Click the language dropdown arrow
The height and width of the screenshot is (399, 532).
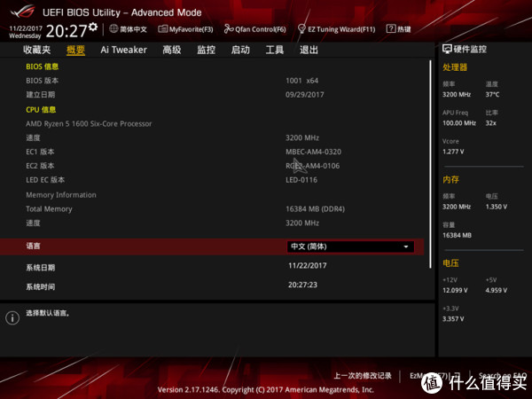click(x=406, y=246)
